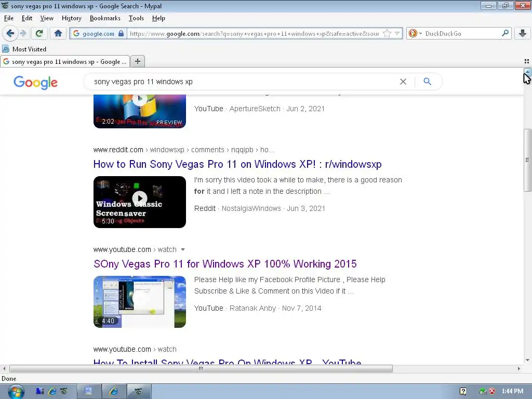Switch to the Mypal taskbar window button
The image size is (532, 399).
click(139, 391)
